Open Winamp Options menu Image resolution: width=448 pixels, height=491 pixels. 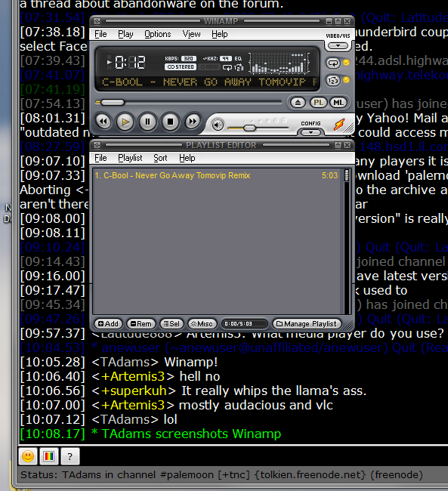[158, 34]
